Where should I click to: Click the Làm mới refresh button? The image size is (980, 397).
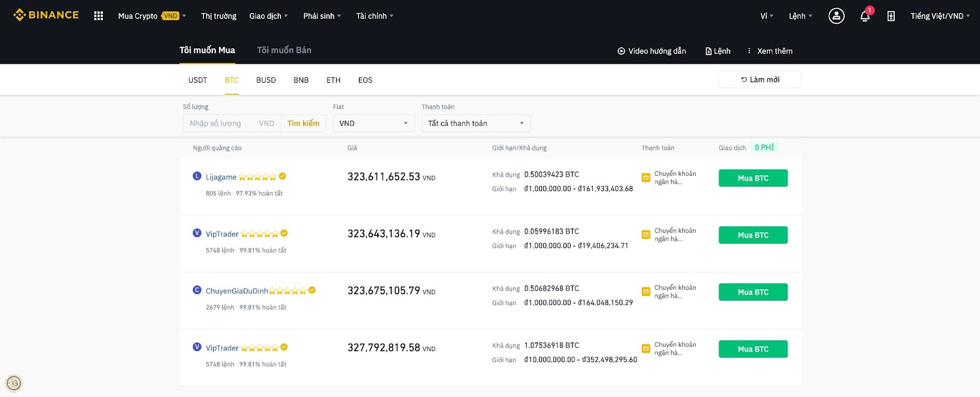[x=759, y=80]
